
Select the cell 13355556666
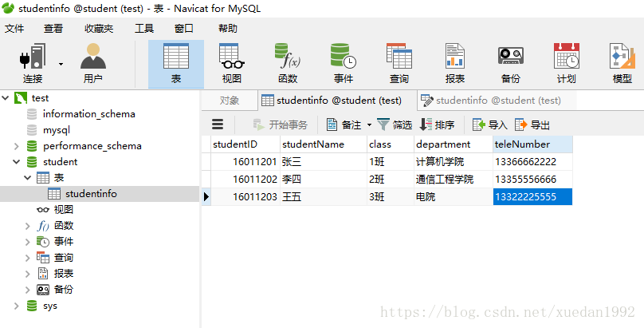532,180
